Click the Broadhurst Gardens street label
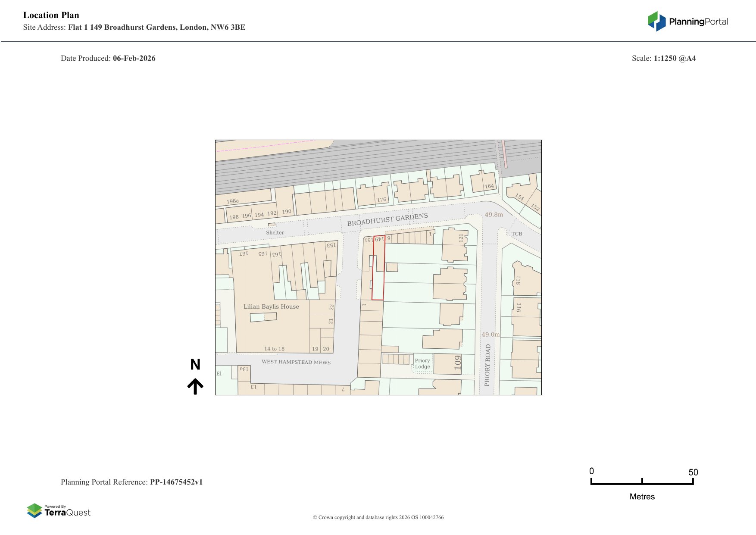 click(x=387, y=219)
